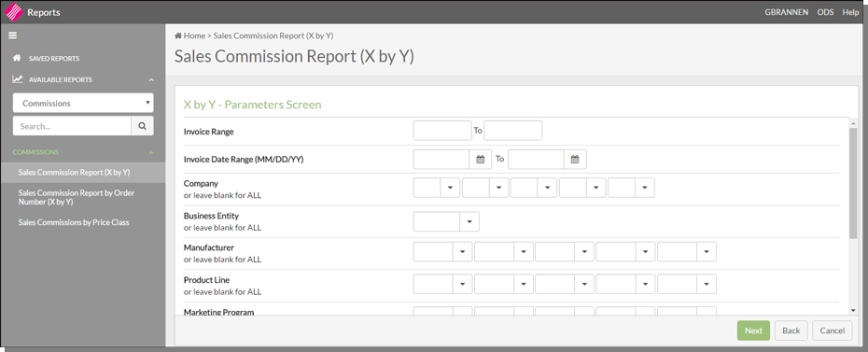This screenshot has width=868, height=352.
Task: Click the first Invoice Range input field
Action: [442, 131]
